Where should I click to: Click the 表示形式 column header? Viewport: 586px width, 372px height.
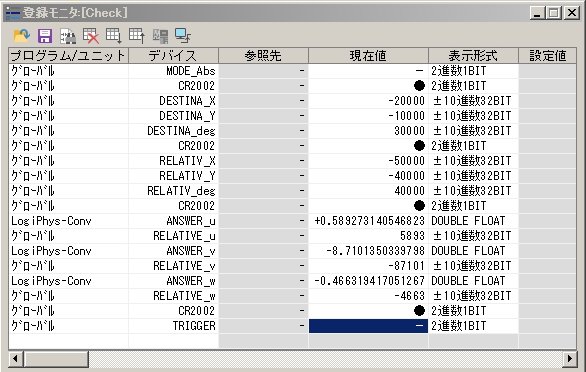pyautogui.click(x=473, y=56)
